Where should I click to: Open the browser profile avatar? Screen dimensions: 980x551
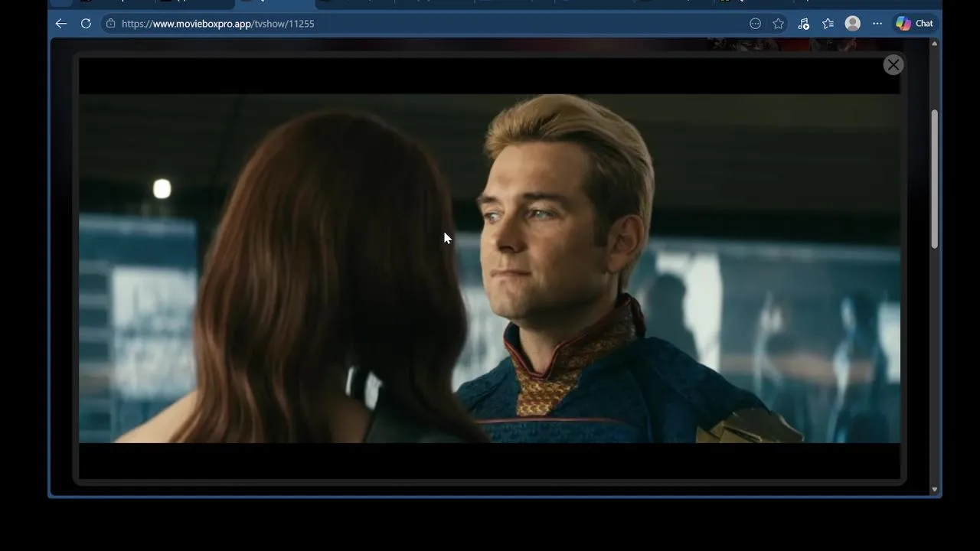852,24
